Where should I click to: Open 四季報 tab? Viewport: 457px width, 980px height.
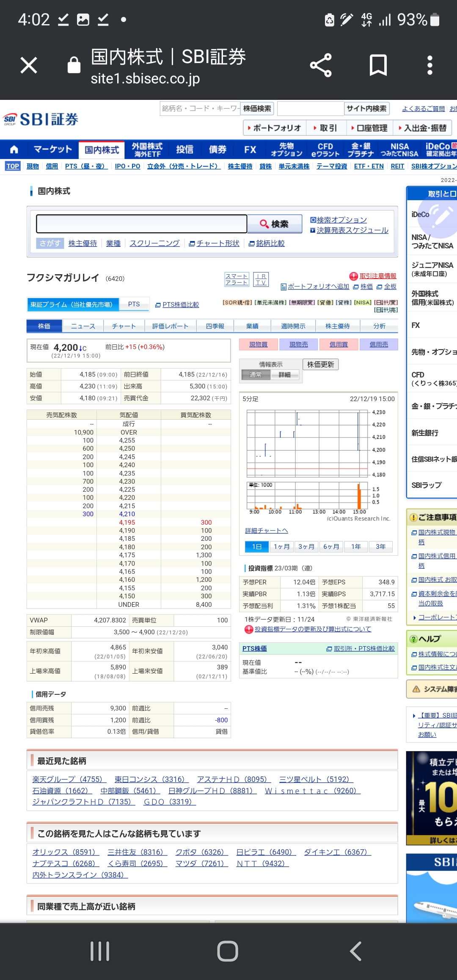[x=215, y=326]
